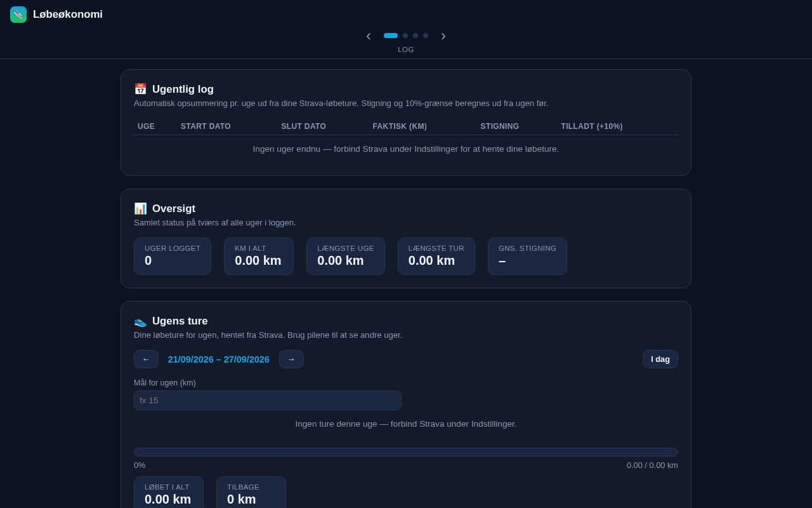Select the active first page indicator dot
This screenshot has width=812, height=508.
pos(391,36)
